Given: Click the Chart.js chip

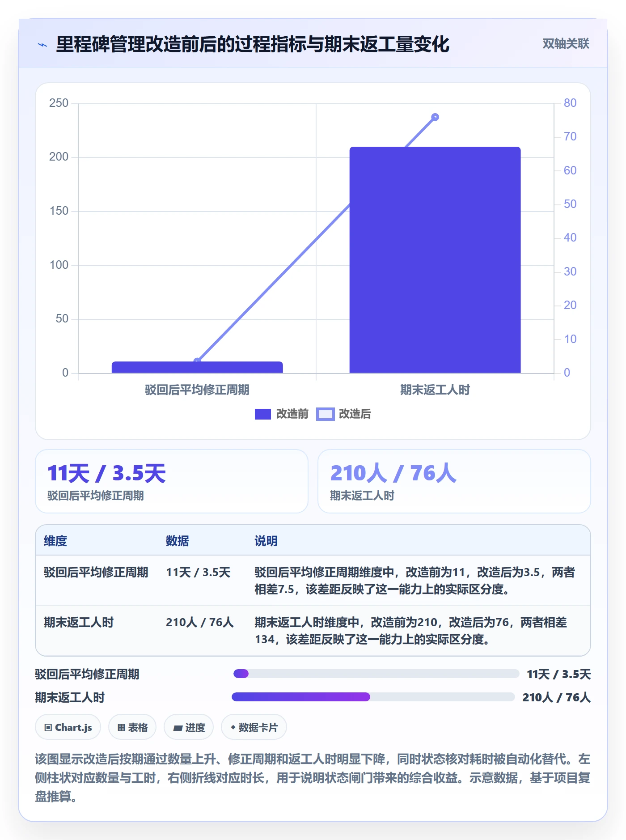Looking at the screenshot, I should [x=68, y=727].
